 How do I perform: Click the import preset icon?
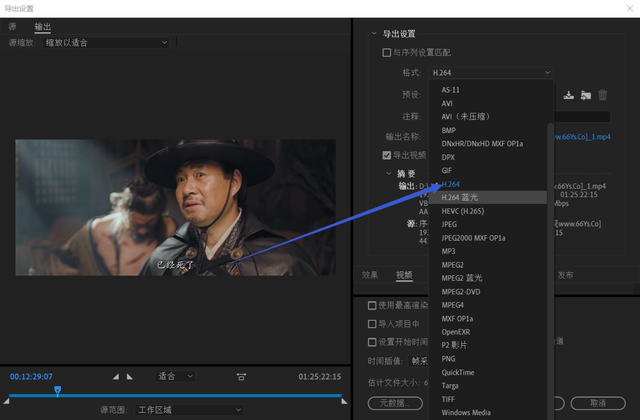(586, 95)
